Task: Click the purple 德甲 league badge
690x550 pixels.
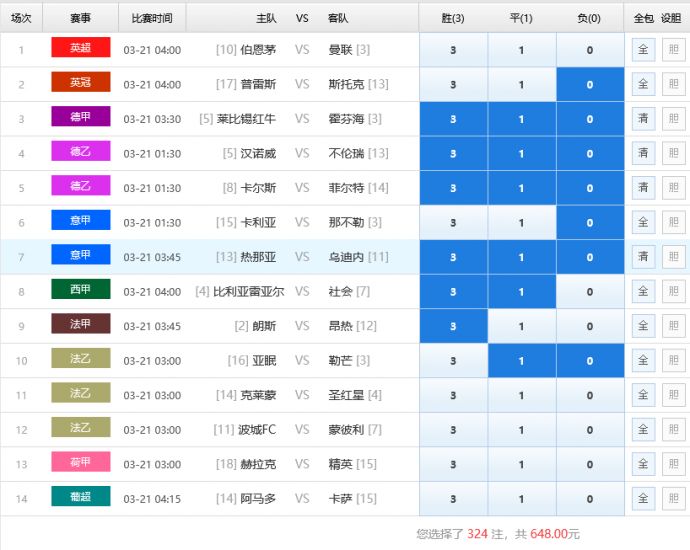Action: click(80, 117)
